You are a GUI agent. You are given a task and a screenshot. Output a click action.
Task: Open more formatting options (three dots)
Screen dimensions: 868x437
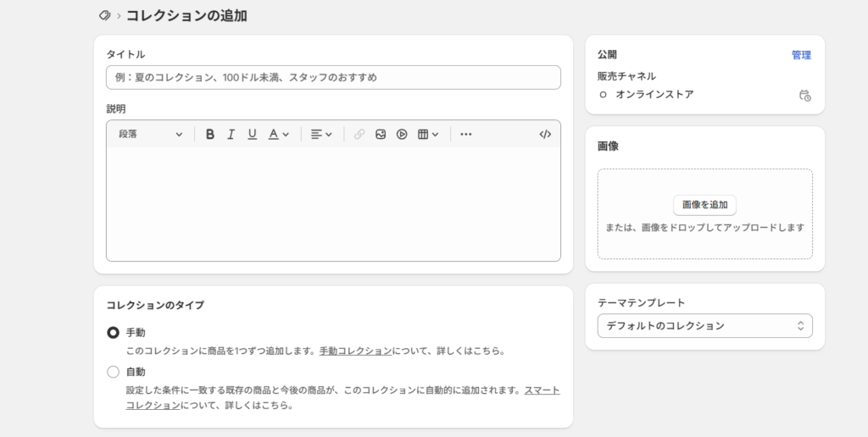pyautogui.click(x=465, y=134)
